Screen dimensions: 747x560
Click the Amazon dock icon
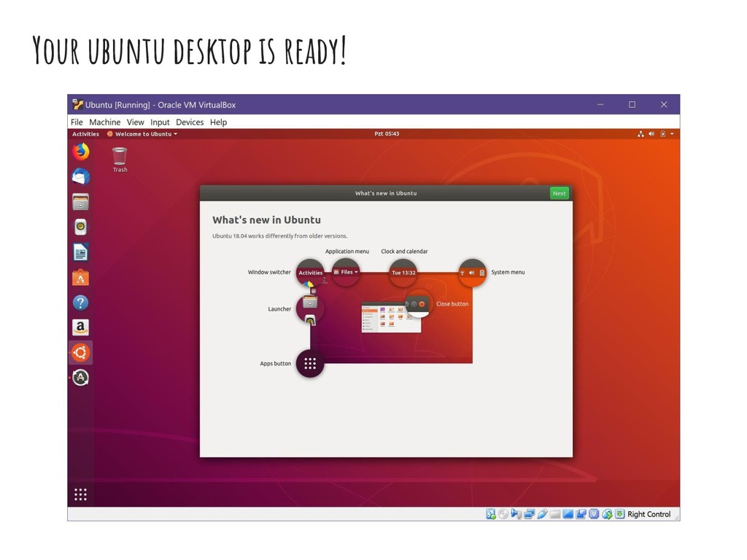tap(80, 327)
